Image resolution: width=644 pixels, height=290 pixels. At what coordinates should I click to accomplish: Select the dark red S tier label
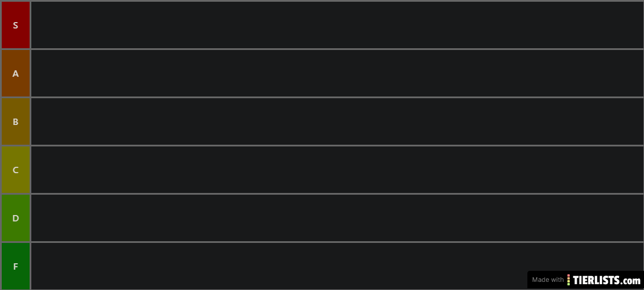point(16,25)
